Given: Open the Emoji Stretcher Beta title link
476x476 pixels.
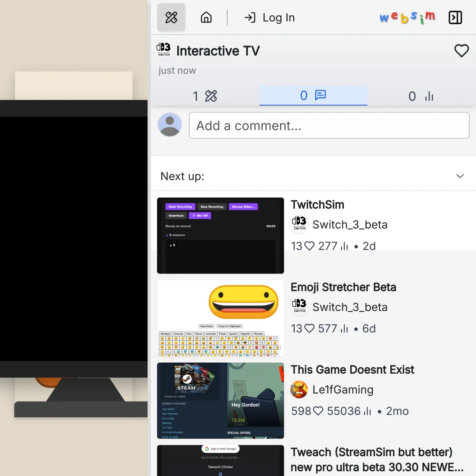Looking at the screenshot, I should (344, 287).
